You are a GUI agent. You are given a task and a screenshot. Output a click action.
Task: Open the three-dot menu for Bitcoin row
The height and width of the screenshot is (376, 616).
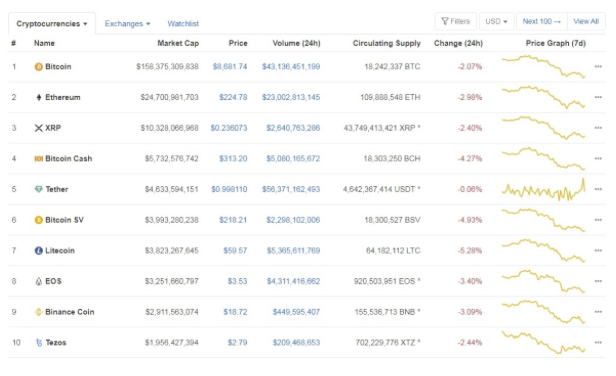[x=598, y=67]
